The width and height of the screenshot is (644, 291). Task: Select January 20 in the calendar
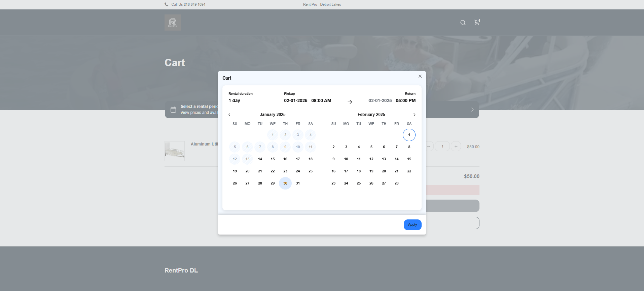click(x=247, y=171)
